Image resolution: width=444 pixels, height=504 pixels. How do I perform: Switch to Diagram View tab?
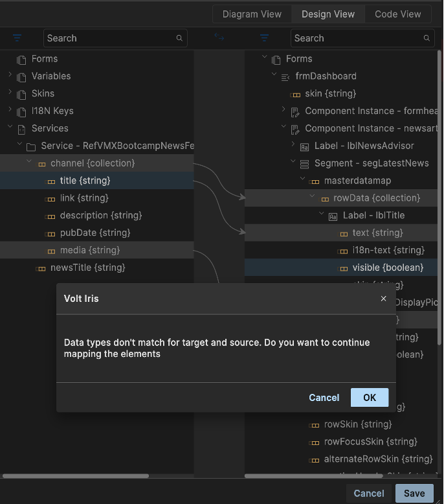(x=252, y=14)
